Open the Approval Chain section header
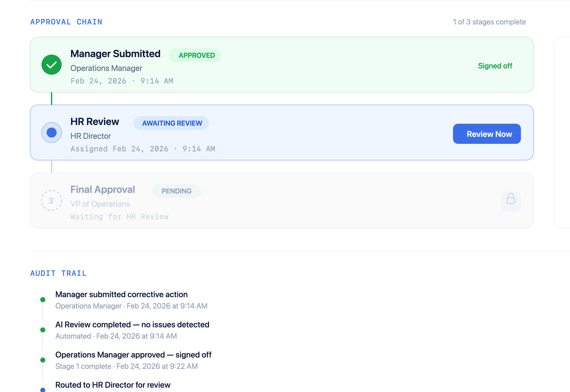570x392 pixels. [66, 22]
